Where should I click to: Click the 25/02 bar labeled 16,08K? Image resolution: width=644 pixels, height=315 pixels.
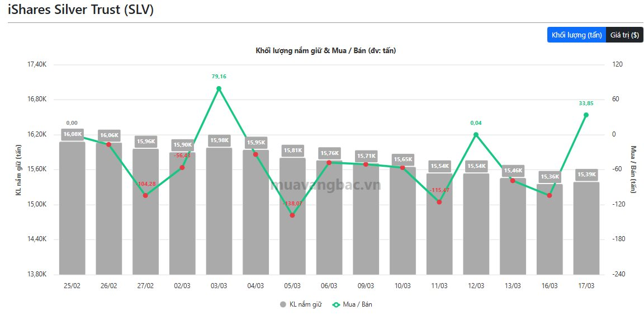(72, 213)
